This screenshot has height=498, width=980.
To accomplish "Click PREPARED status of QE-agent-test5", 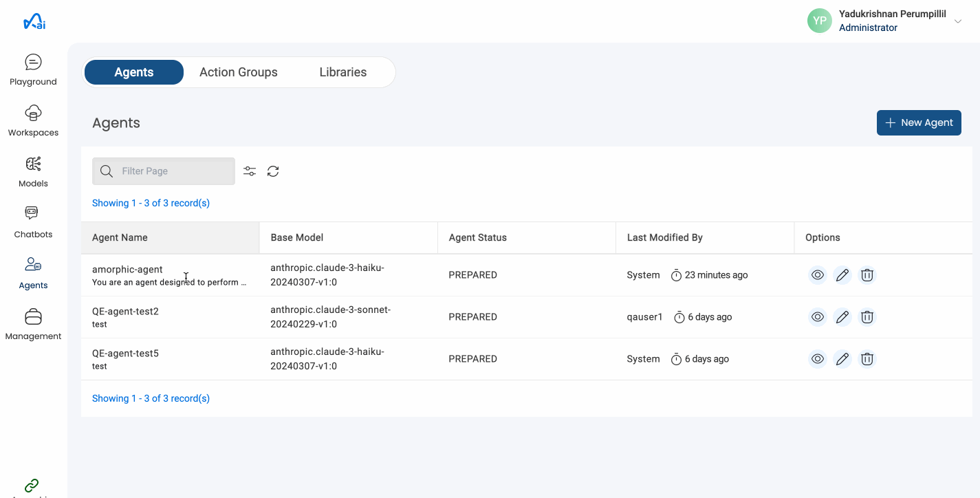I will pos(473,359).
